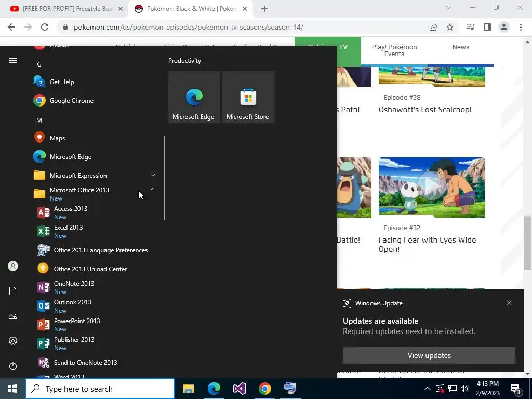Open user account icon in Start sidebar
Image resolution: width=532 pixels, height=399 pixels.
(x=13, y=266)
